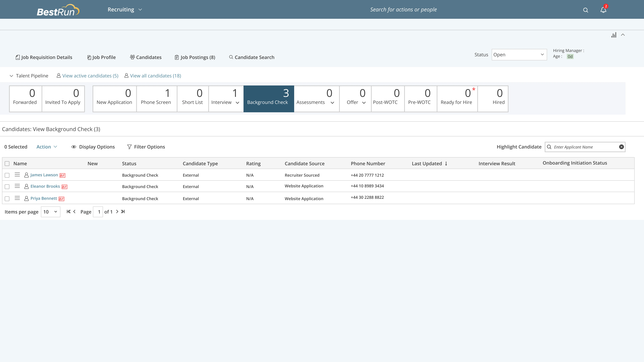
Task: Change Items per page dropdown
Action: [50, 212]
